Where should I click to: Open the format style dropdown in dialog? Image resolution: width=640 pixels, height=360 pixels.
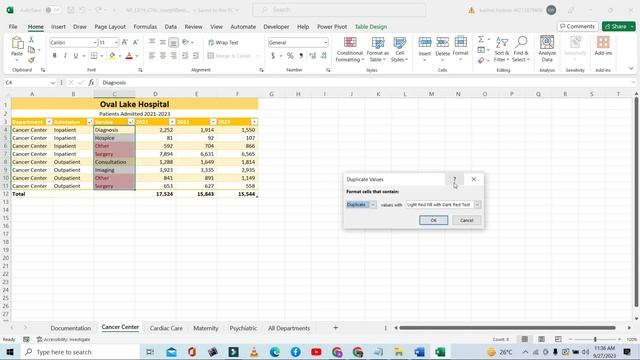(x=477, y=204)
